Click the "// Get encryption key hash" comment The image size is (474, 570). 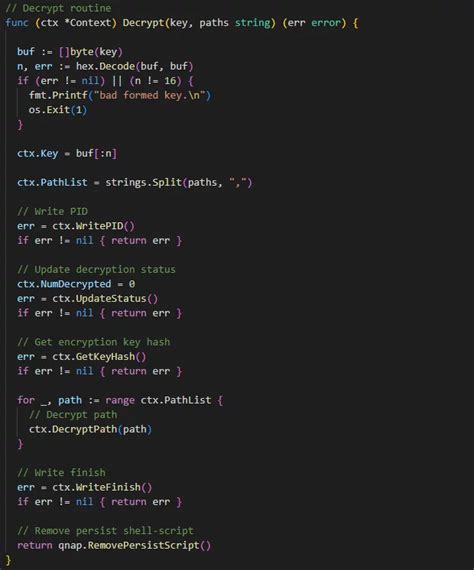[93, 342]
